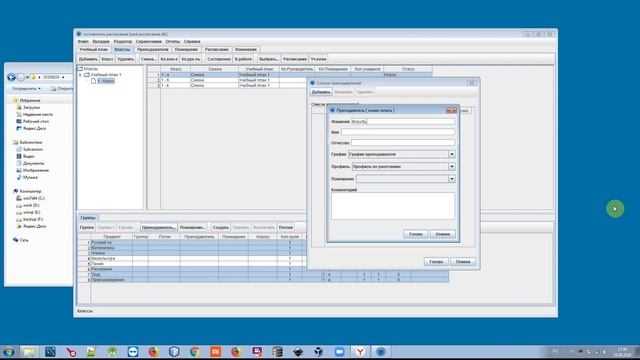Open Упорядочить dropdown in Explorer window
The height and width of the screenshot is (360, 640).
coord(26,89)
